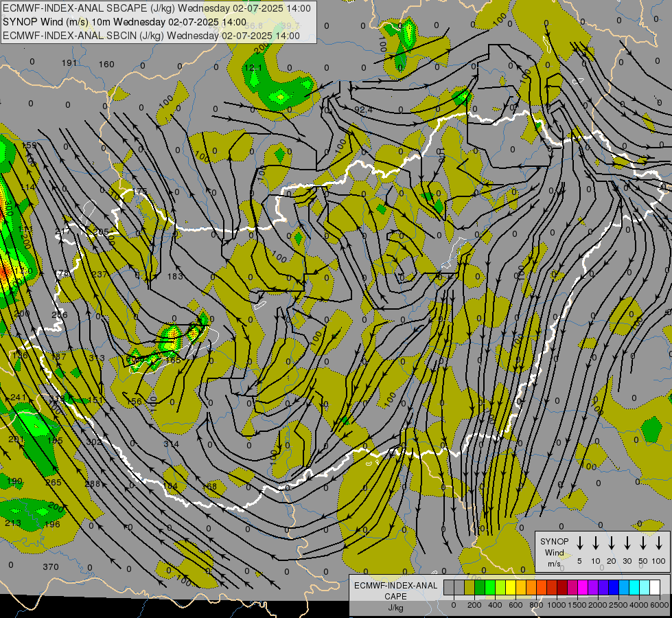Select the yellow CAPE legend swatch
The image size is (672, 618).
coord(511,587)
